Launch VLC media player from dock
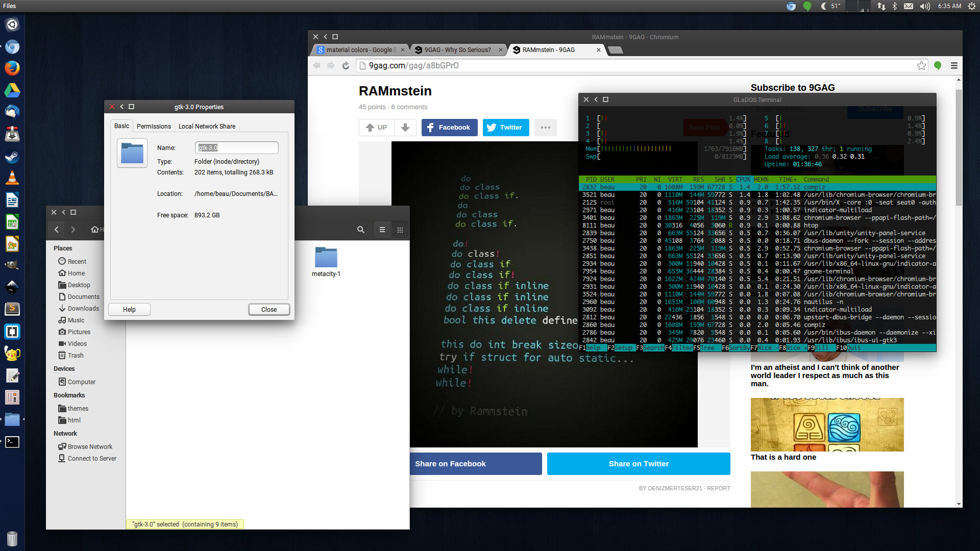980x551 pixels. click(x=12, y=178)
